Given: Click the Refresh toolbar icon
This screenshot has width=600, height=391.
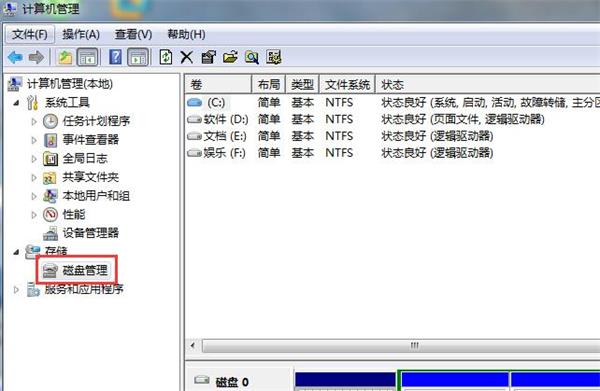Looking at the screenshot, I should 166,57.
